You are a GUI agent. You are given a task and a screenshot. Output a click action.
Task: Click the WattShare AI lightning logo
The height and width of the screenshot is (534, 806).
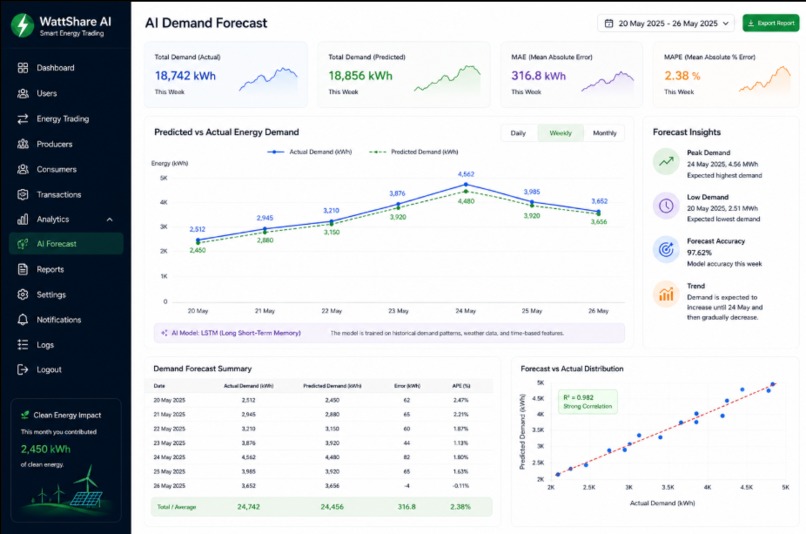click(22, 25)
